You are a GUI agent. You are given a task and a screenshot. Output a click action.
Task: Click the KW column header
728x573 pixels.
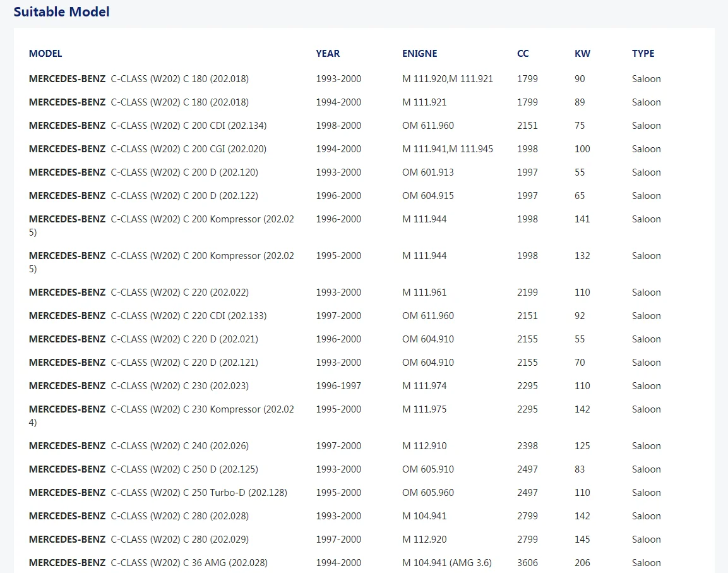point(582,54)
